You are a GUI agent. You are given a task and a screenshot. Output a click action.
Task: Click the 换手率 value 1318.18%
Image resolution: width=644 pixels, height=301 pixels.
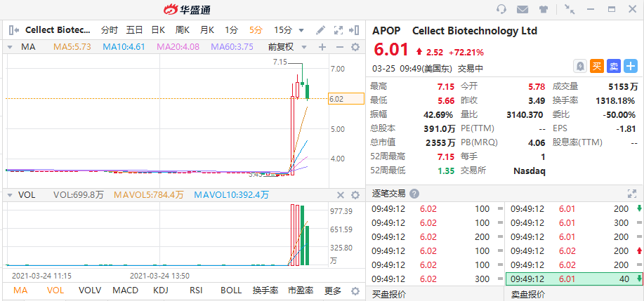[x=615, y=100]
